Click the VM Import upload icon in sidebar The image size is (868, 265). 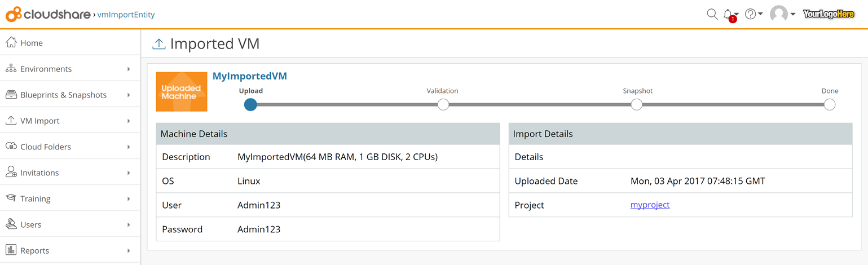(x=11, y=120)
